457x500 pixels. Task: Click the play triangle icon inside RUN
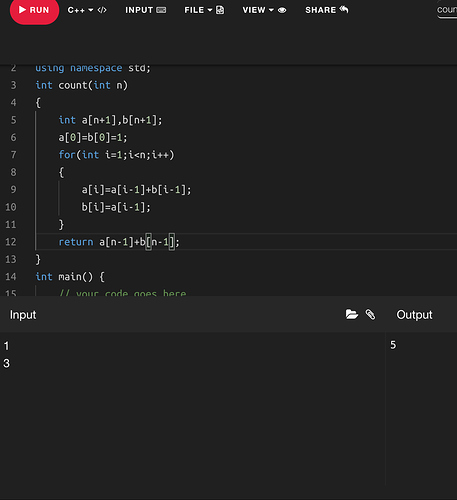(x=22, y=10)
